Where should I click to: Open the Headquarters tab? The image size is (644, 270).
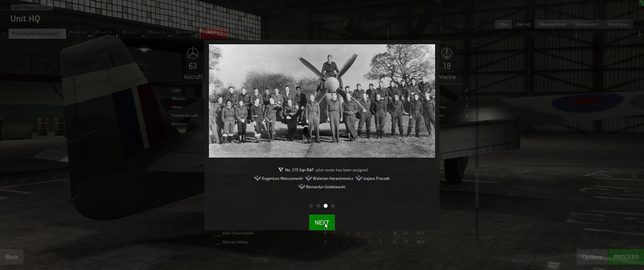[586, 24]
